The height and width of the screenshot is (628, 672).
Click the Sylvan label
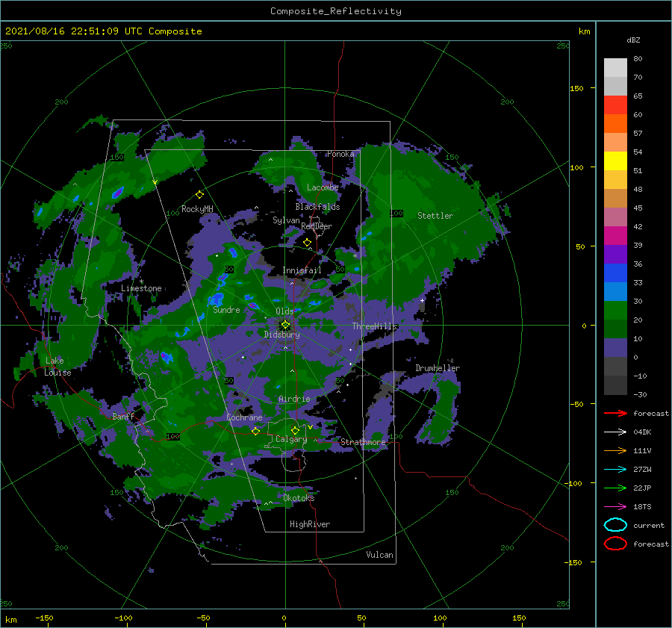pos(286,220)
